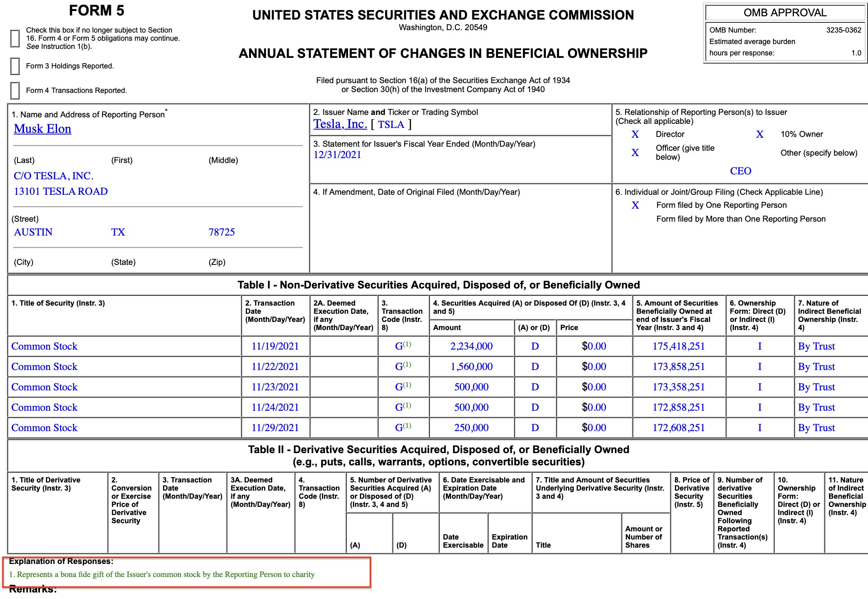Image resolution: width=868 pixels, height=599 pixels.
Task: Click the G(1) footnote in 11/29/2021 row
Action: pyautogui.click(x=407, y=426)
